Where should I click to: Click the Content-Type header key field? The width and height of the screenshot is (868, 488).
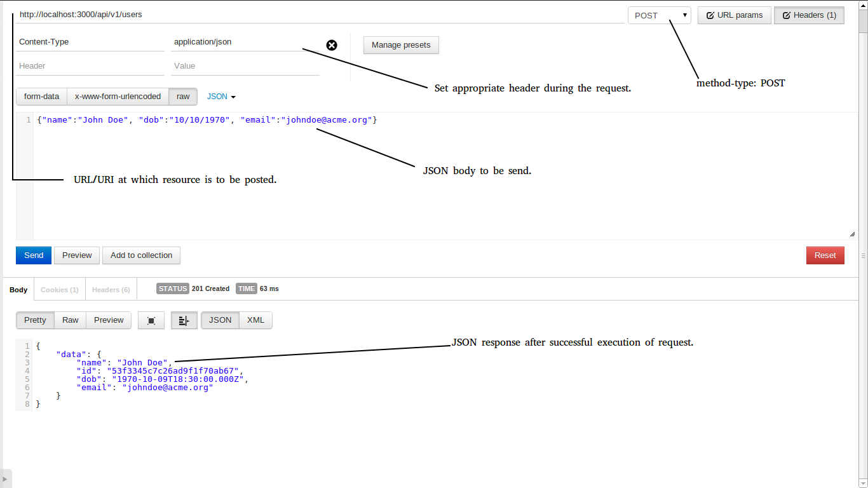(x=90, y=42)
